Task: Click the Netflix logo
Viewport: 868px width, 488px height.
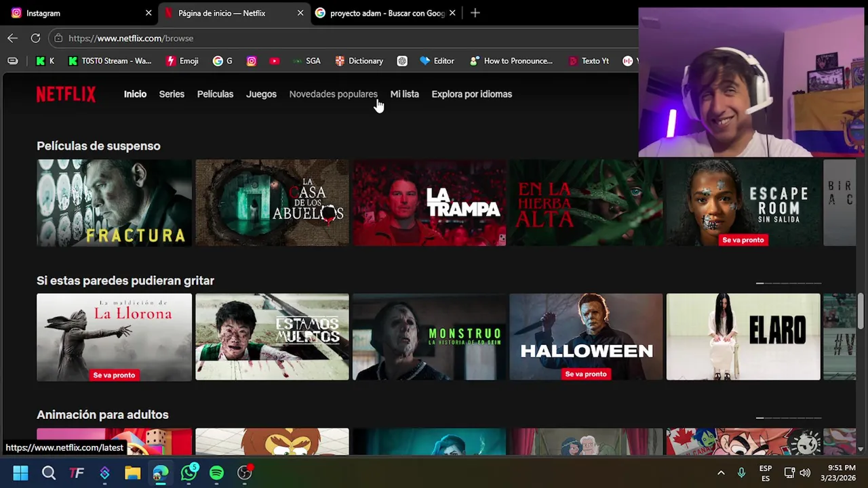Action: coord(66,94)
